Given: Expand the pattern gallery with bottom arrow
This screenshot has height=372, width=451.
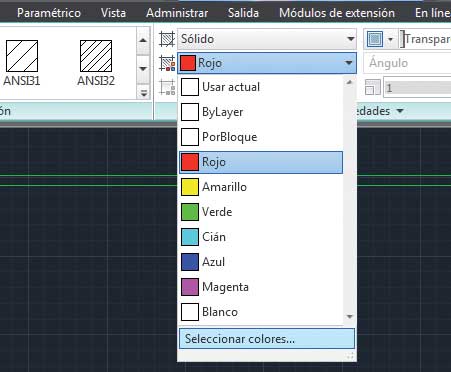Looking at the screenshot, I should [143, 93].
